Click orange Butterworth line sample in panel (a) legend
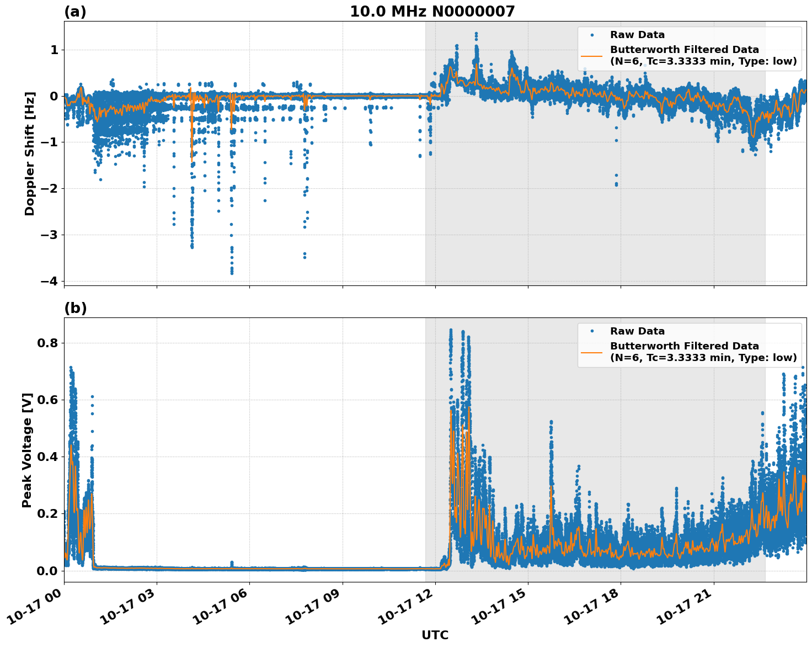The width and height of the screenshot is (812, 647). point(592,55)
